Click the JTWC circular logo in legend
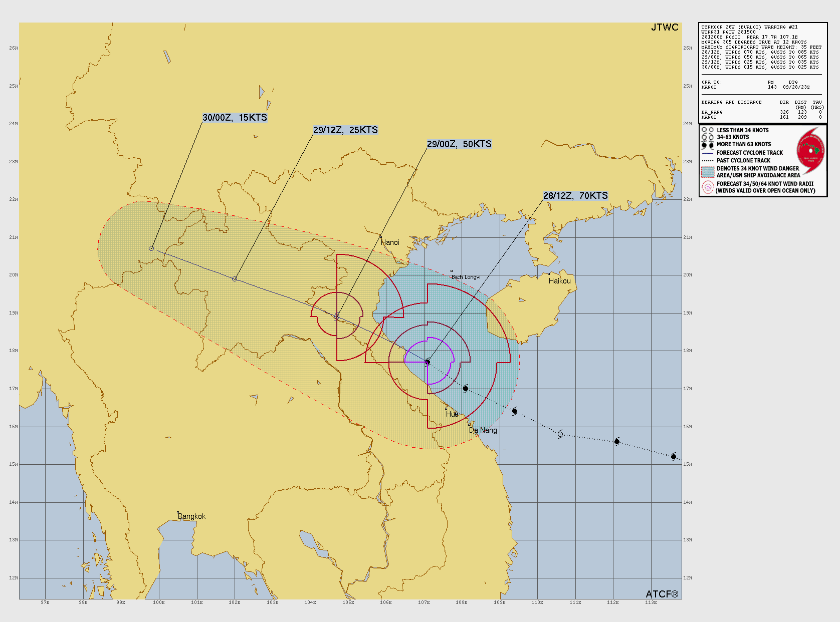This screenshot has width=840, height=622. tap(810, 150)
